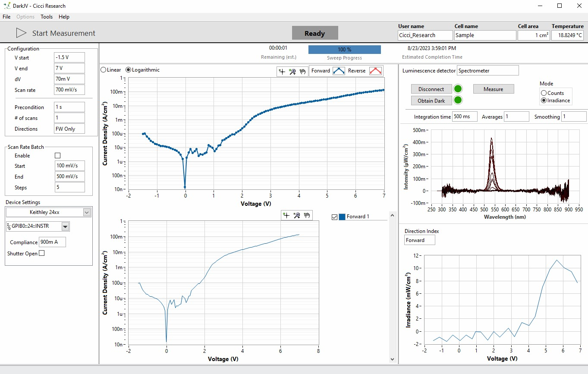Click the red Reverse plot style icon
The image size is (588, 374).
pos(375,71)
